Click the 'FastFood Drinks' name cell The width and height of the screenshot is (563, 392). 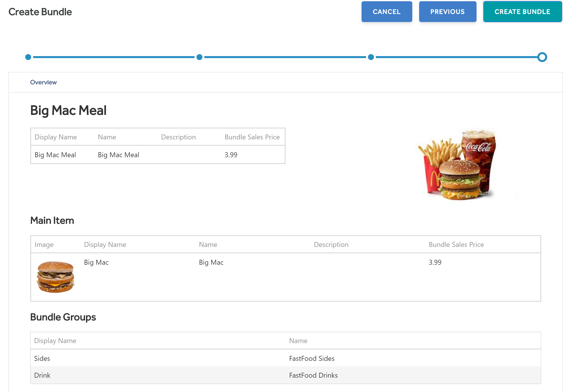click(313, 375)
